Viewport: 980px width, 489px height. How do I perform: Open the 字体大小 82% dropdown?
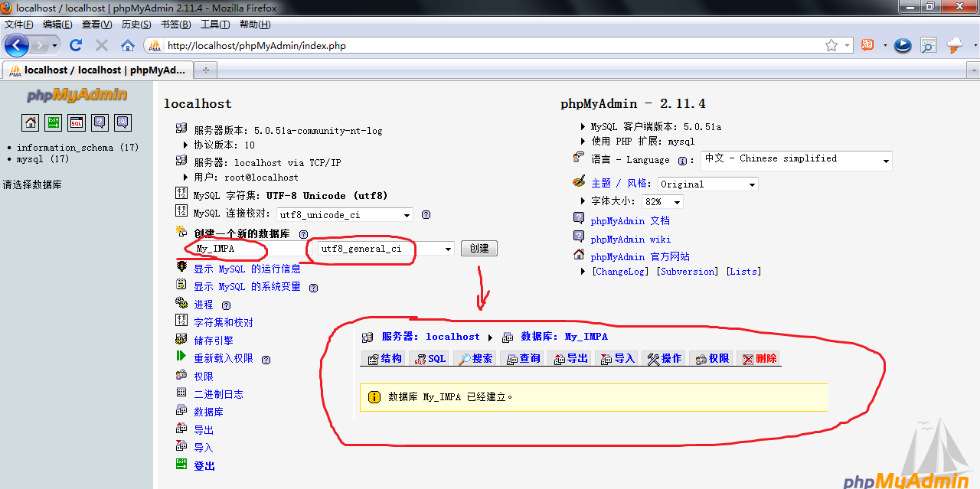point(662,202)
